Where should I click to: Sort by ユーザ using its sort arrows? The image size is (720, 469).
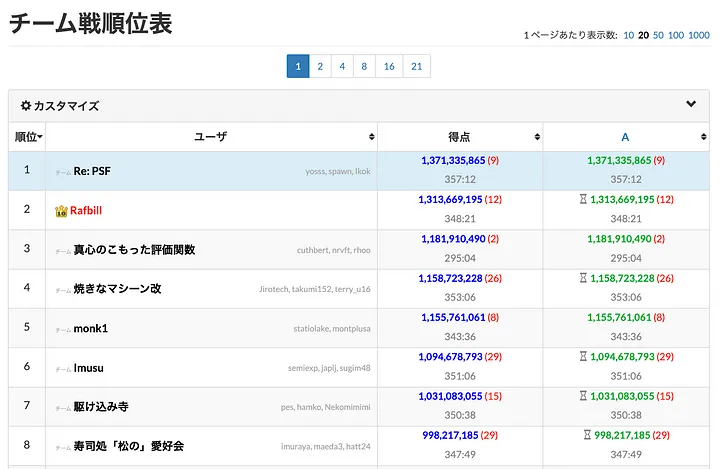(371, 137)
